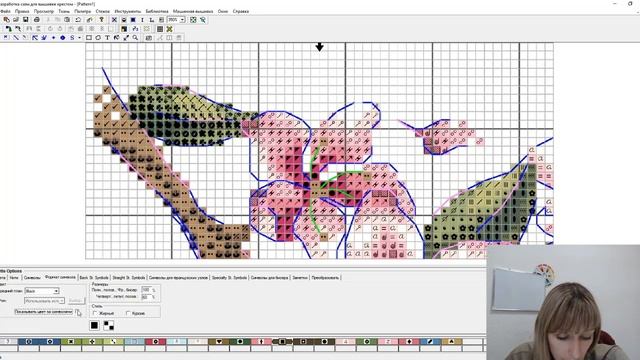Select the full cross stitch X tool
The height and width of the screenshot is (360, 640).
click(114, 20)
